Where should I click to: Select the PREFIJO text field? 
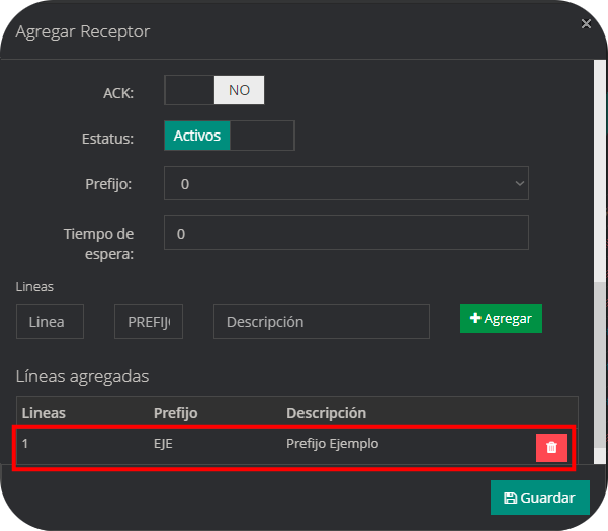coord(148,322)
